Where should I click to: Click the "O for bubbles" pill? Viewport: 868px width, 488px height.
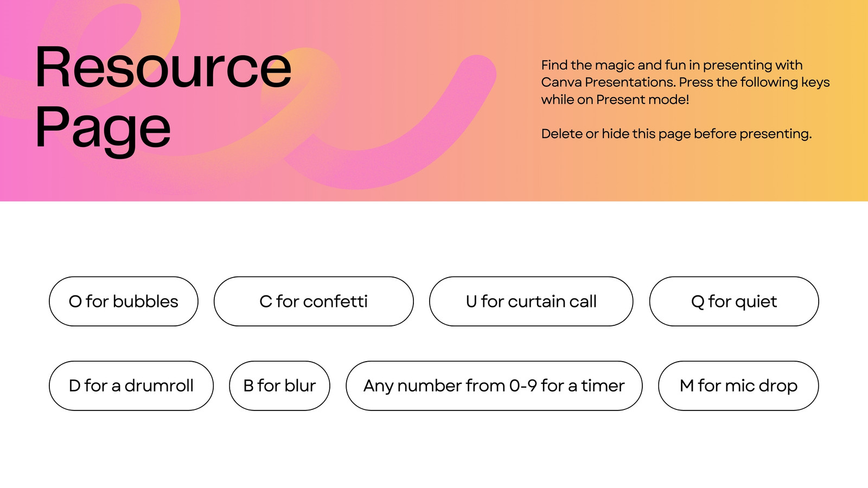pos(124,301)
